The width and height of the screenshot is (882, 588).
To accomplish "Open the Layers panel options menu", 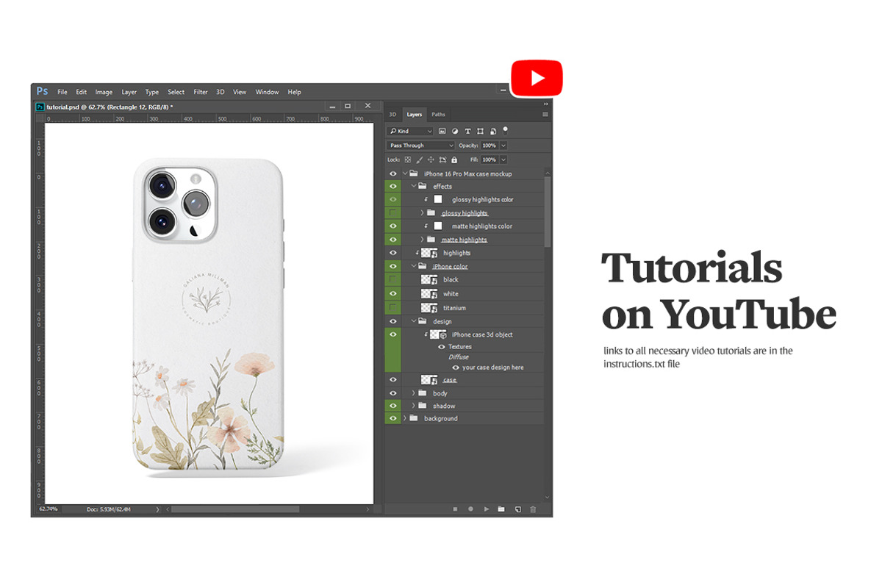I will click(x=545, y=115).
